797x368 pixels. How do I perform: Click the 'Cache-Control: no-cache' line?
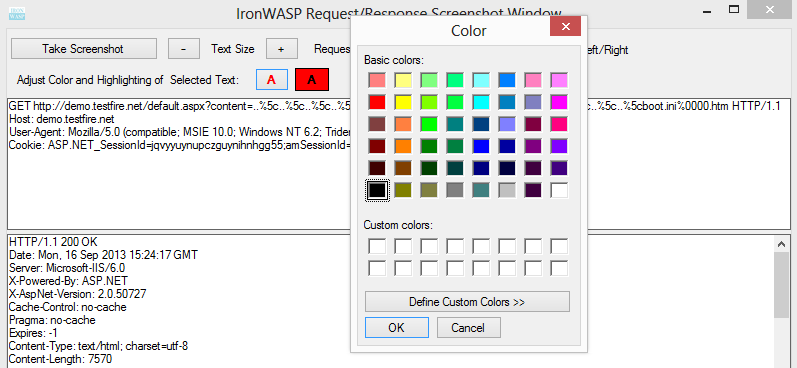tap(68, 307)
